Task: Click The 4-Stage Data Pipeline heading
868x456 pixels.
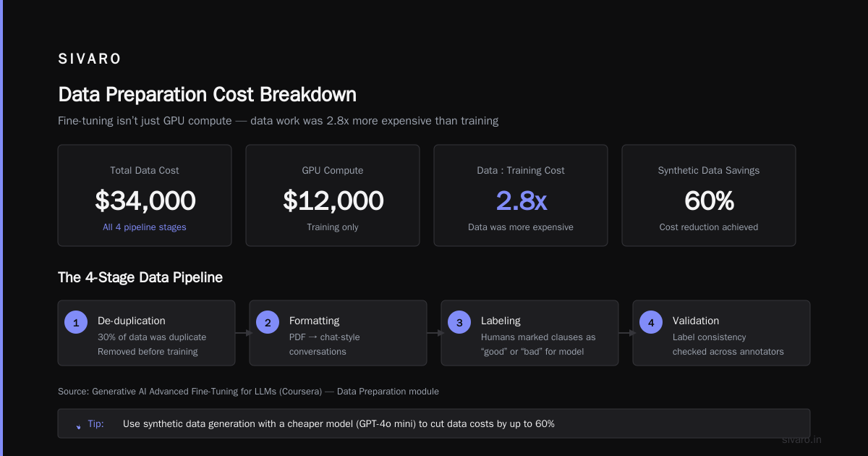Action: [140, 277]
